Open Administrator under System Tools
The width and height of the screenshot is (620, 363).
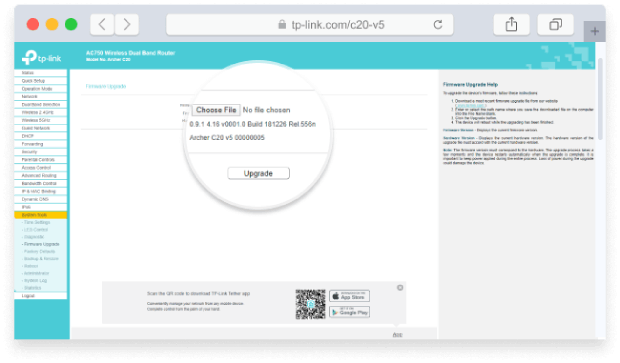[x=36, y=273]
